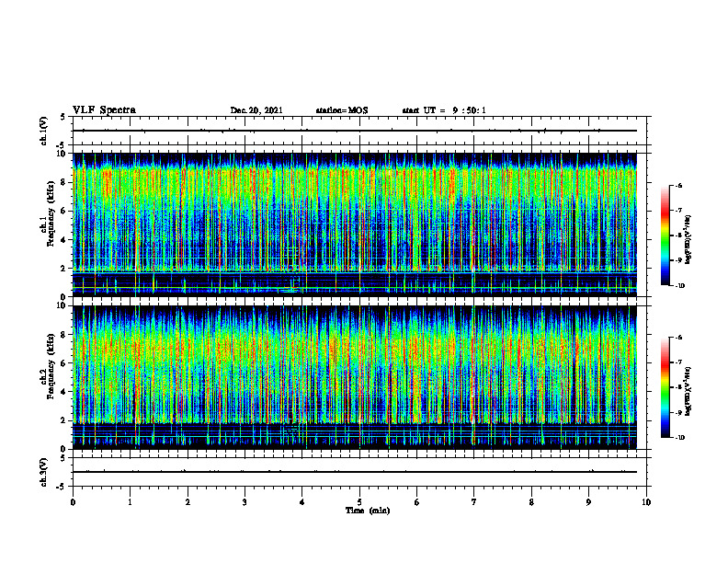Image resolution: width=728 pixels, height=563 pixels.
Task: Click ch.2 frequency axis tick "2"
Action: (x=64, y=420)
